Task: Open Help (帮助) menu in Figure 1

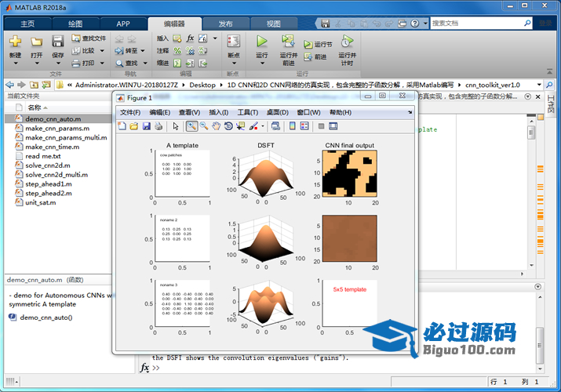Action: click(341, 113)
